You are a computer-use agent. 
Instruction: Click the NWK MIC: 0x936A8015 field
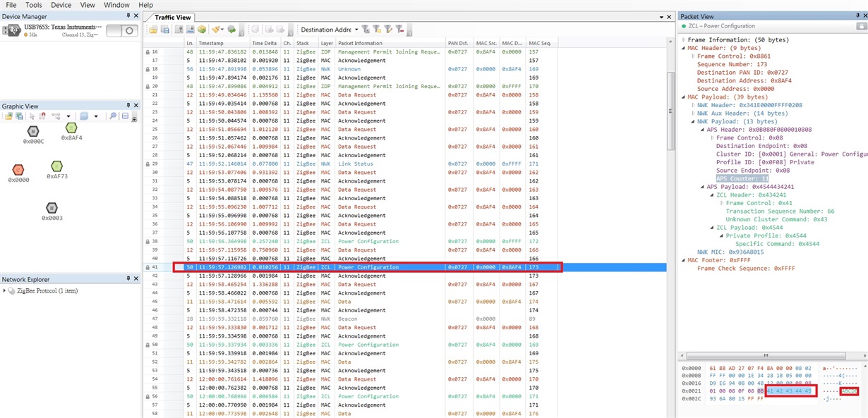730,252
